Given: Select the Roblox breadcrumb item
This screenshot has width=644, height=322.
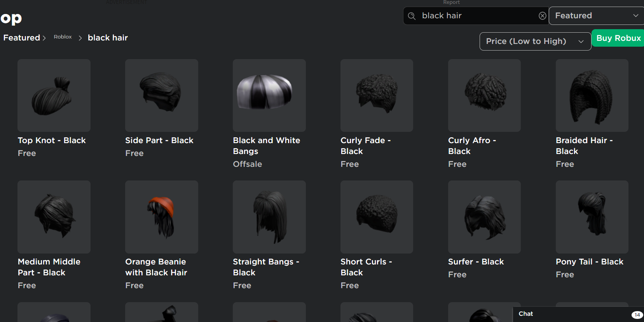Looking at the screenshot, I should pos(63,37).
